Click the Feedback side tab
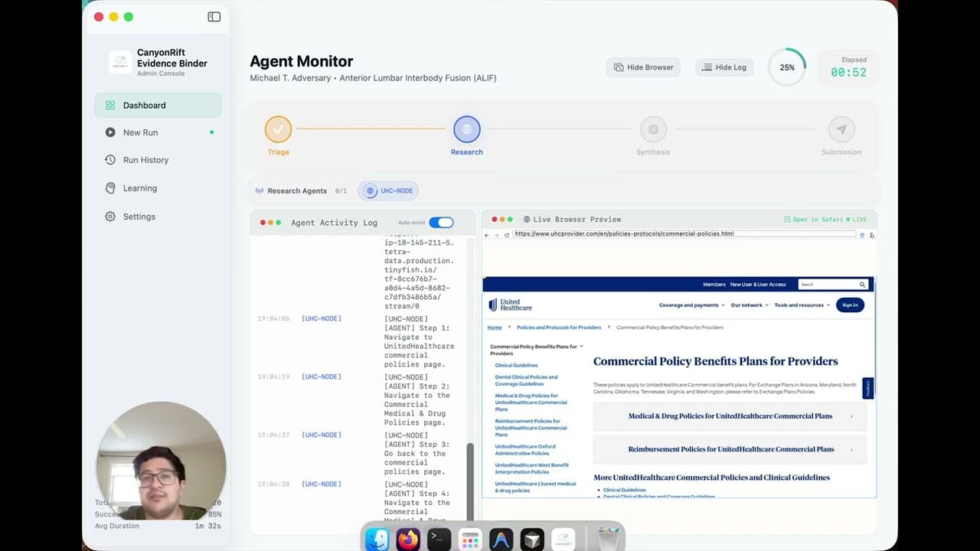Image resolution: width=980 pixels, height=551 pixels. coord(868,388)
